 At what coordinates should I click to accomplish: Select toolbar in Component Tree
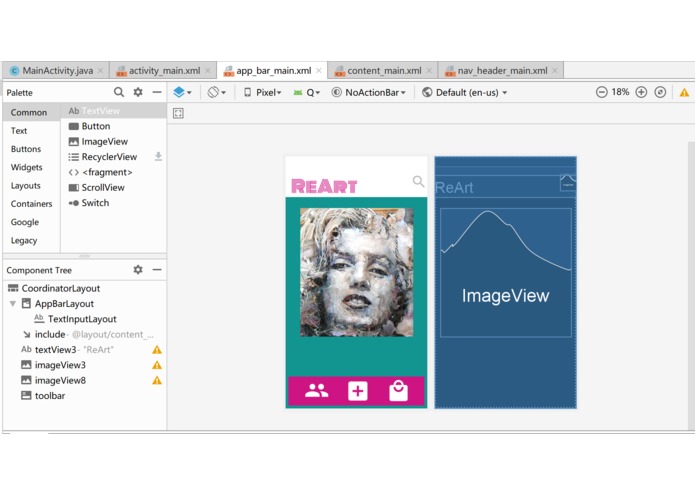pyautogui.click(x=84, y=396)
